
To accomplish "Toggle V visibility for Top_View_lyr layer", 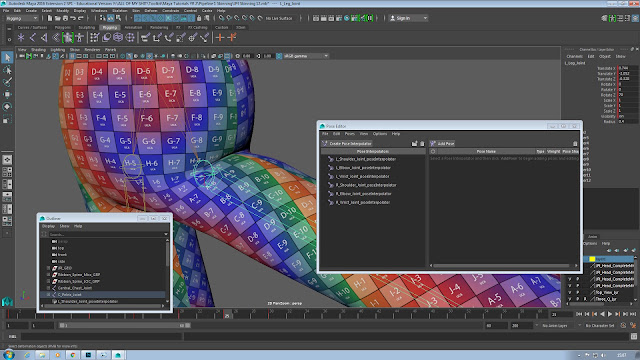I will pyautogui.click(x=570, y=292).
